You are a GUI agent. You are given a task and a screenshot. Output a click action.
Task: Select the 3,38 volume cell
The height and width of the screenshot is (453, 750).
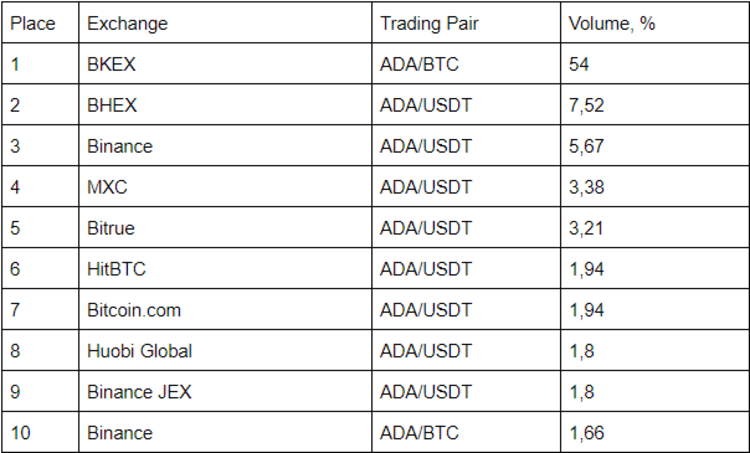point(586,187)
